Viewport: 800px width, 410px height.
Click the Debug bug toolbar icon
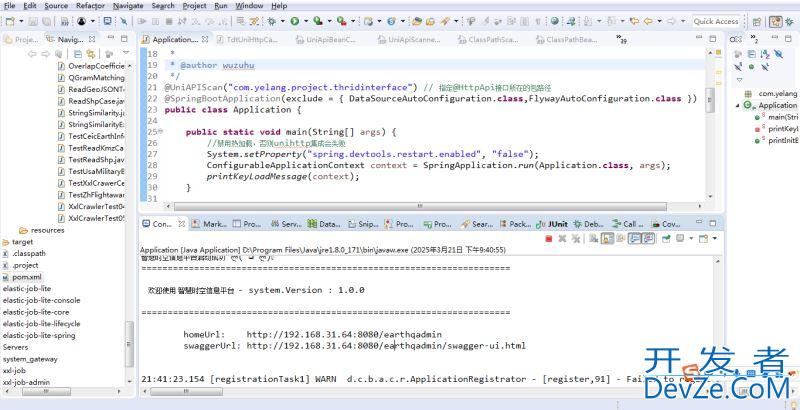coord(271,21)
